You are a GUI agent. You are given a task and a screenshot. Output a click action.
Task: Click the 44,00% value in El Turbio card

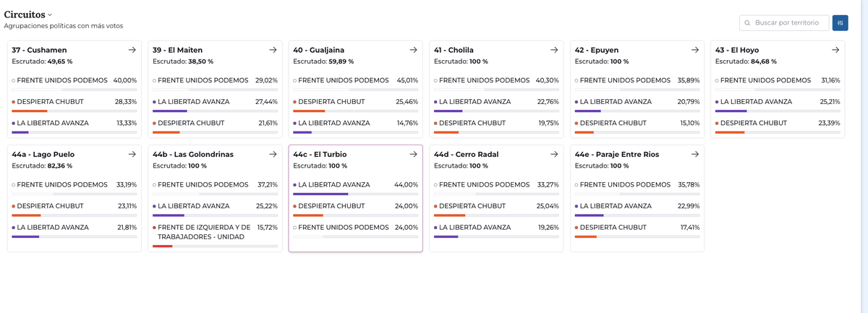coord(407,185)
